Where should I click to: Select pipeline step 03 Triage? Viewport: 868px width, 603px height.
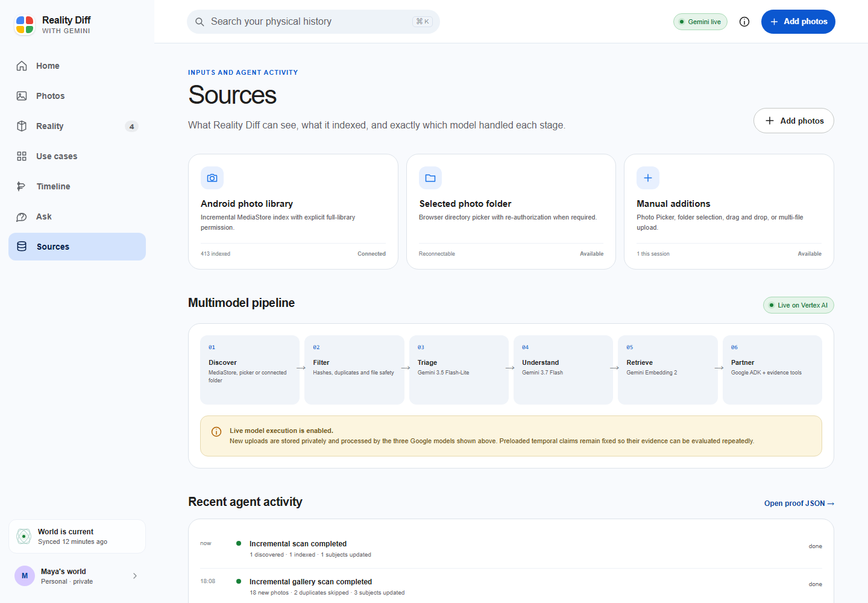(459, 370)
